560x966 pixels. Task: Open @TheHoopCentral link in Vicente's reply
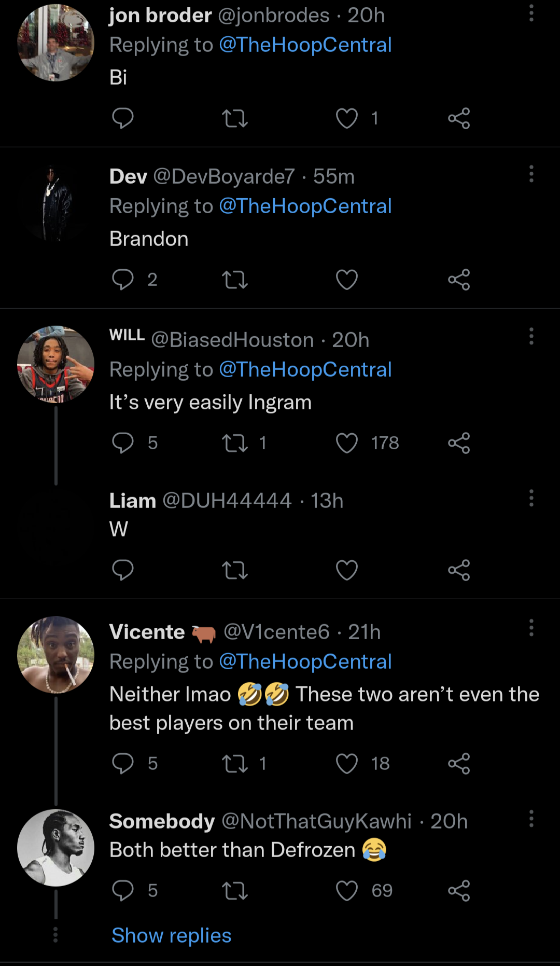[x=305, y=661]
